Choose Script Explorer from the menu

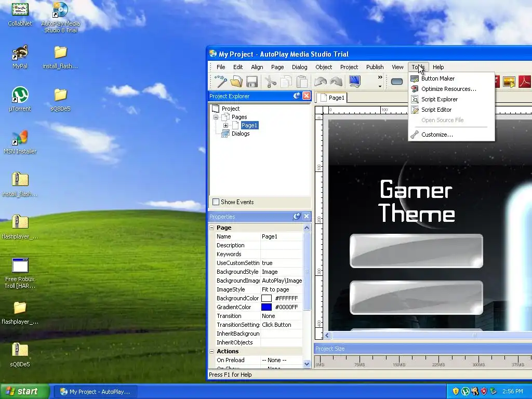point(451,99)
